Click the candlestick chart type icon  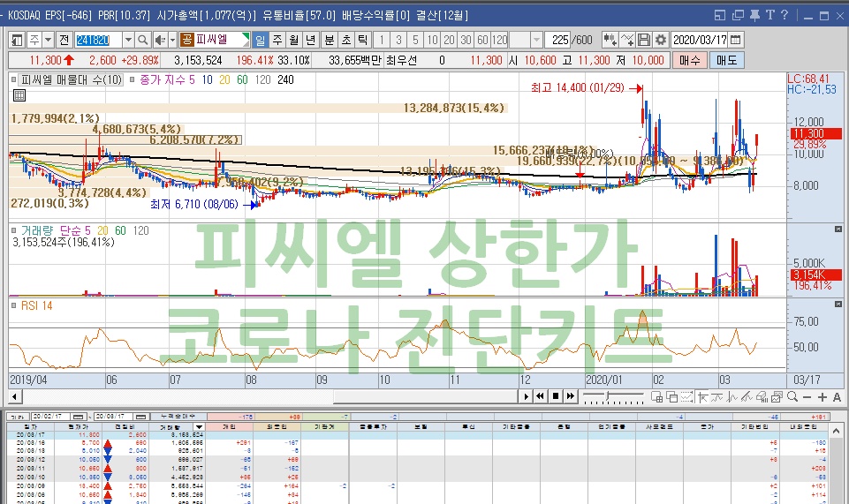point(610,40)
